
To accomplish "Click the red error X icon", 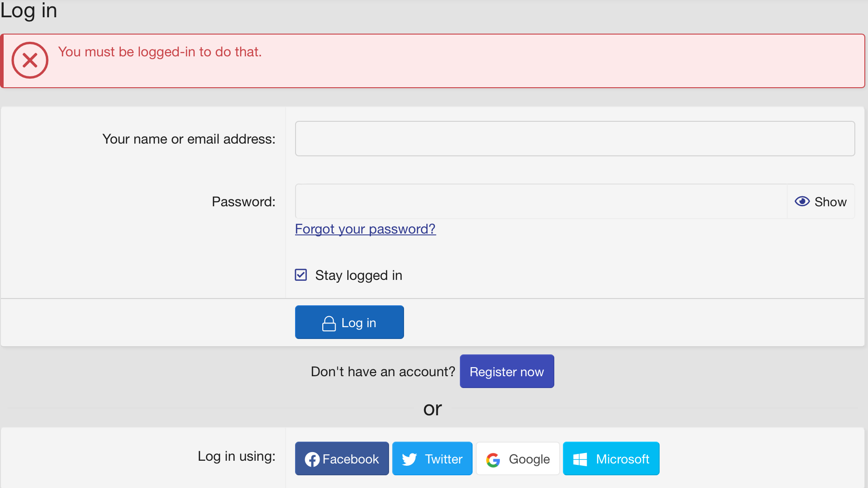I will tap(30, 60).
